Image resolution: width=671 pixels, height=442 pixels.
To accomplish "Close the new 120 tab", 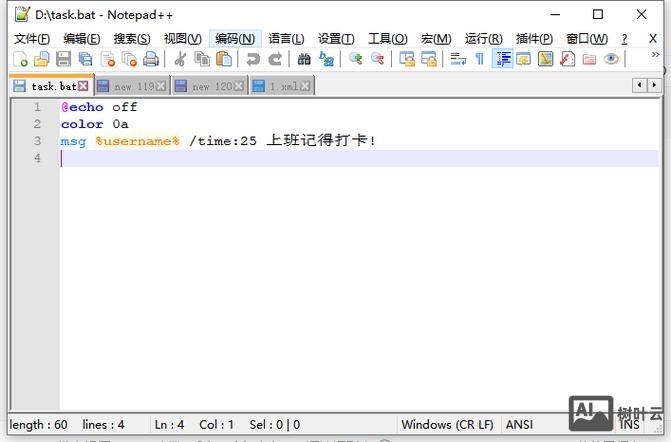I will pos(239,86).
